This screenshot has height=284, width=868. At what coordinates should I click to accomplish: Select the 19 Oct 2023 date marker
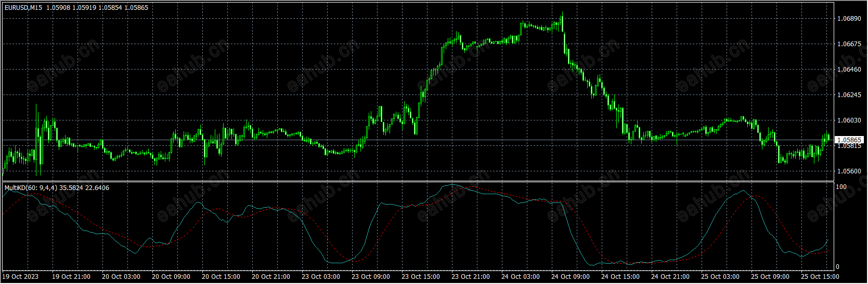coord(21,277)
